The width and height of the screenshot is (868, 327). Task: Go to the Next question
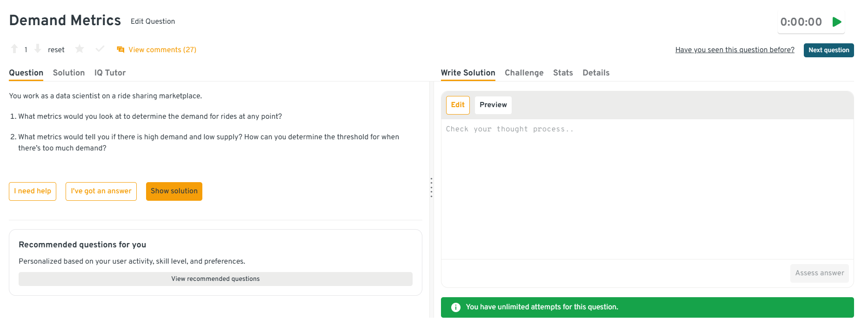click(828, 50)
